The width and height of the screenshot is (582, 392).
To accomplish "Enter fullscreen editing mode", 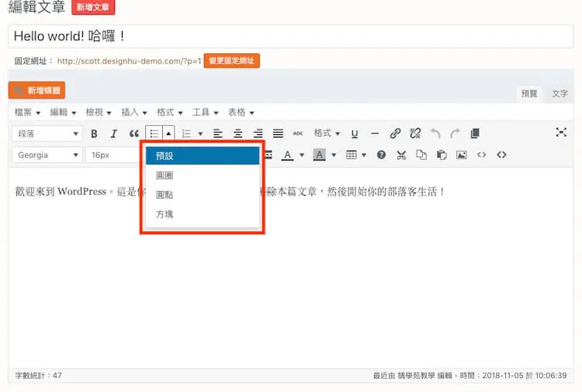I will 561,133.
